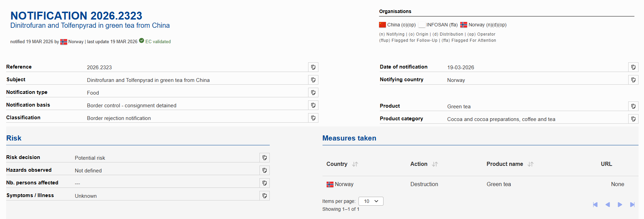The image size is (644, 219).
Task: Click Border control - consignment detained value
Action: (x=132, y=106)
